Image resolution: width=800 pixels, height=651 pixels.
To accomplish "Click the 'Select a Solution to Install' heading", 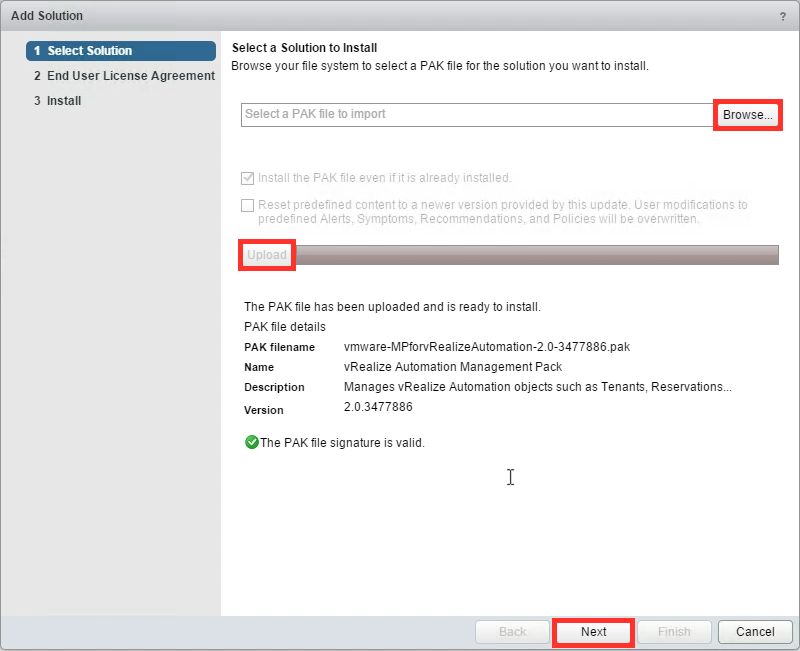I will 305,48.
